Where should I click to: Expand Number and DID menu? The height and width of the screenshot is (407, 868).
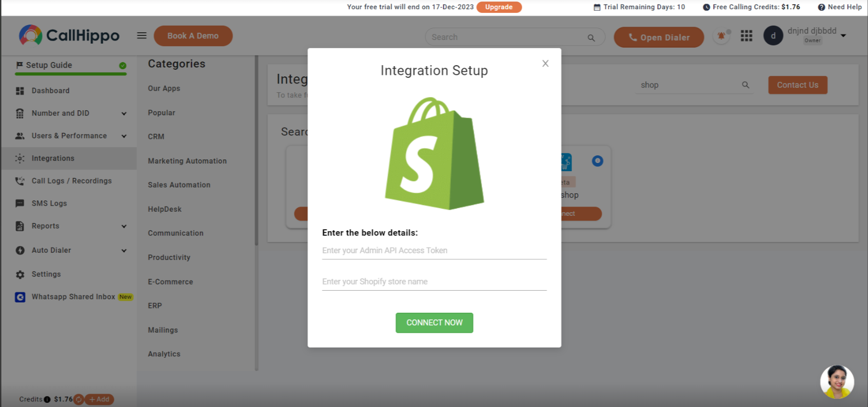(x=124, y=114)
